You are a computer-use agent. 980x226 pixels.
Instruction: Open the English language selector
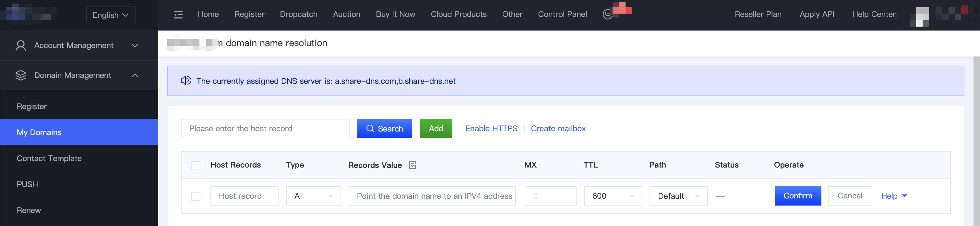(x=110, y=15)
